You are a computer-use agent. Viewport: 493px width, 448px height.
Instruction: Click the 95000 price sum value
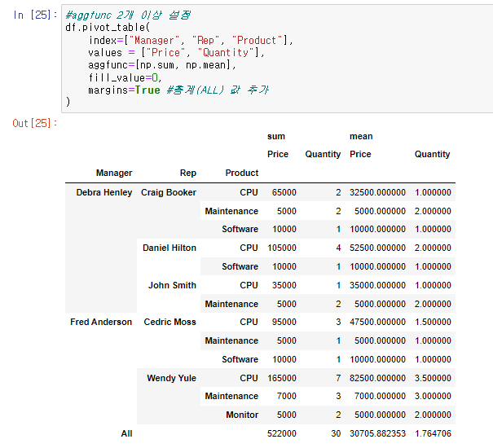284,322
